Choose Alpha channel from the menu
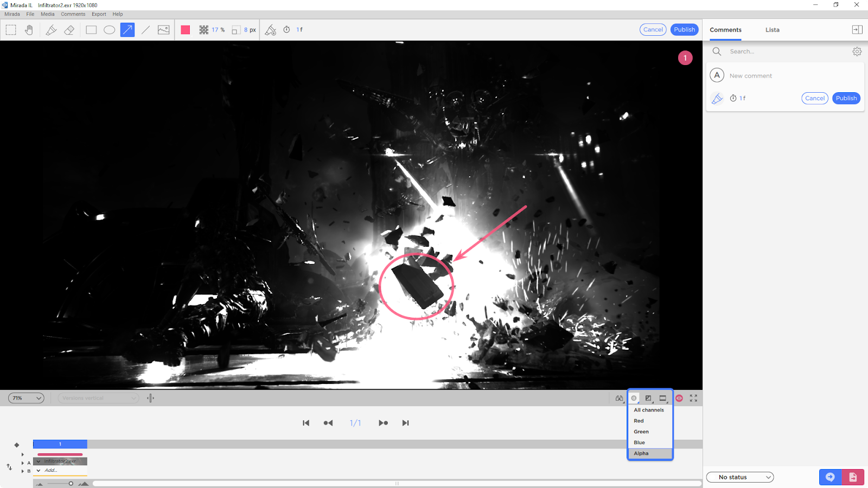Image resolution: width=868 pixels, height=488 pixels. [650, 453]
